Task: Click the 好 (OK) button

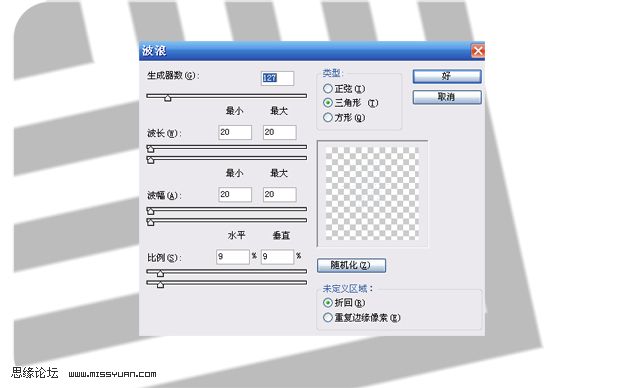Action: pyautogui.click(x=447, y=76)
